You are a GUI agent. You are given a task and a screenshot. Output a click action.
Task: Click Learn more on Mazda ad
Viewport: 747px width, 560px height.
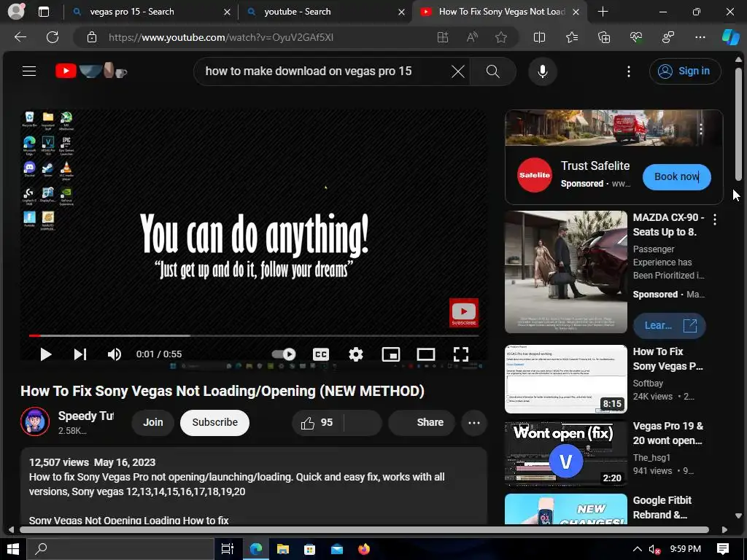[670, 326]
